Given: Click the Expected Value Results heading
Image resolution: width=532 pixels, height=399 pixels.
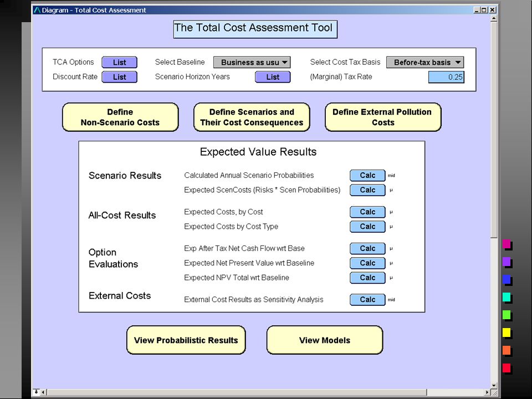Looking at the screenshot, I should click(x=258, y=152).
